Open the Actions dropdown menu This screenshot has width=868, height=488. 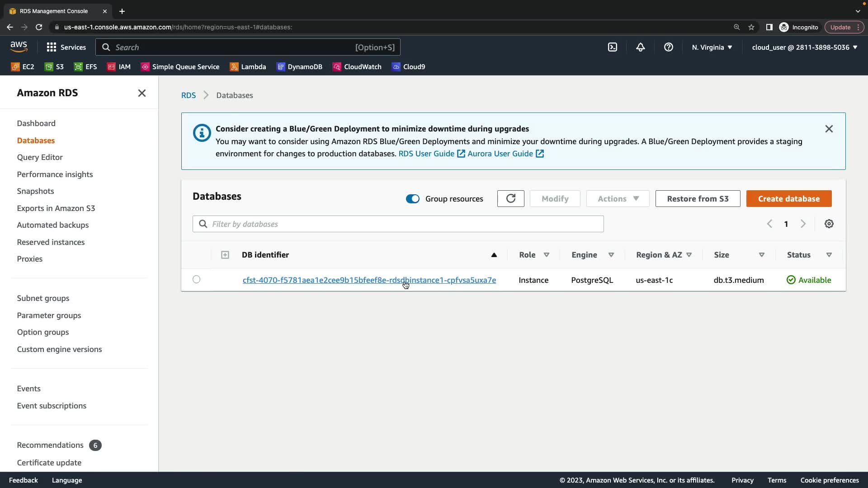(x=618, y=199)
